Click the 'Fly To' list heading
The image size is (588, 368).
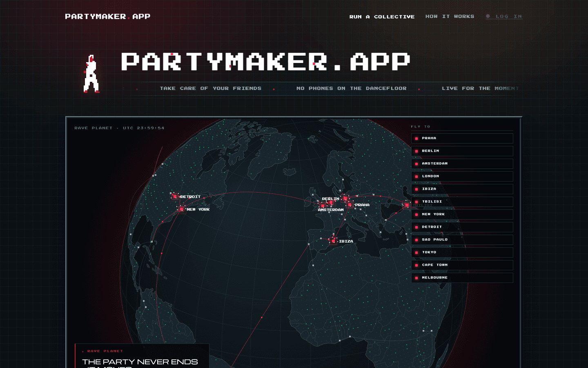point(421,127)
